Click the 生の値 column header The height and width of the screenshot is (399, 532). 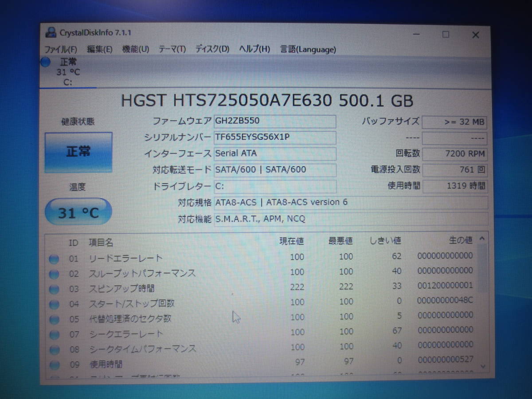[x=460, y=240]
